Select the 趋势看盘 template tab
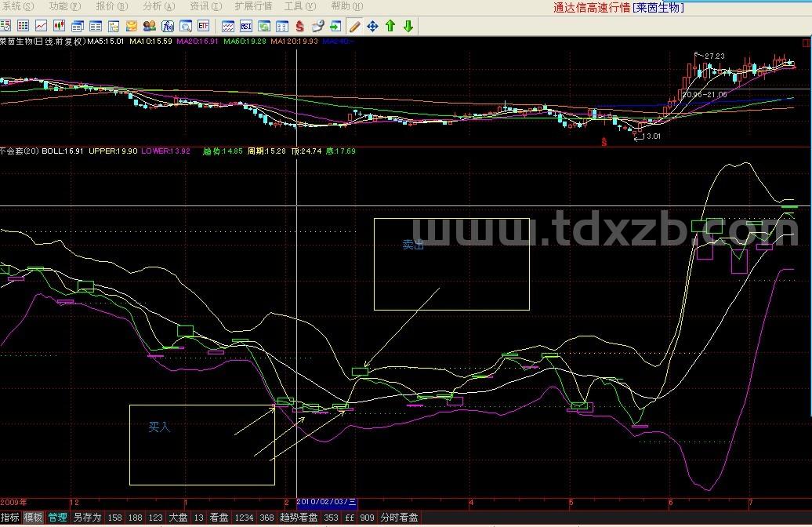The width and height of the screenshot is (812, 527). pyautogui.click(x=299, y=517)
